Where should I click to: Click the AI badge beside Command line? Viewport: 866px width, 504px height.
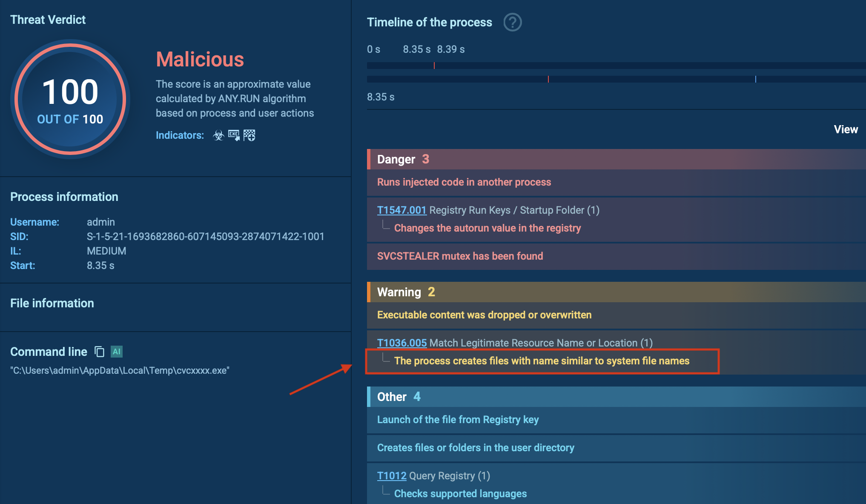point(117,352)
